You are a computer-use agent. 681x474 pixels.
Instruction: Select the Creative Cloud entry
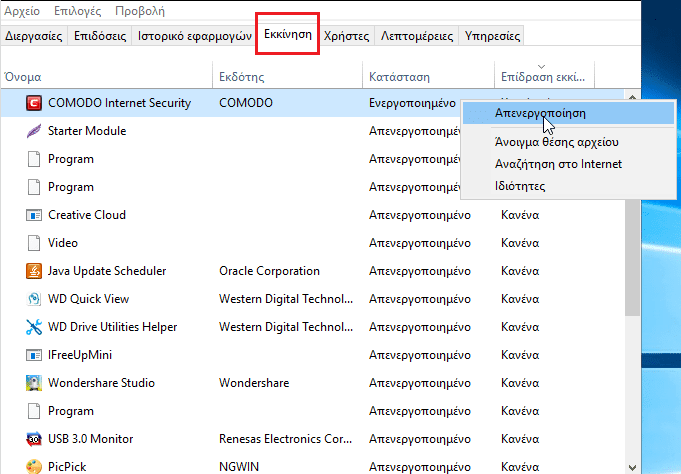coord(87,215)
